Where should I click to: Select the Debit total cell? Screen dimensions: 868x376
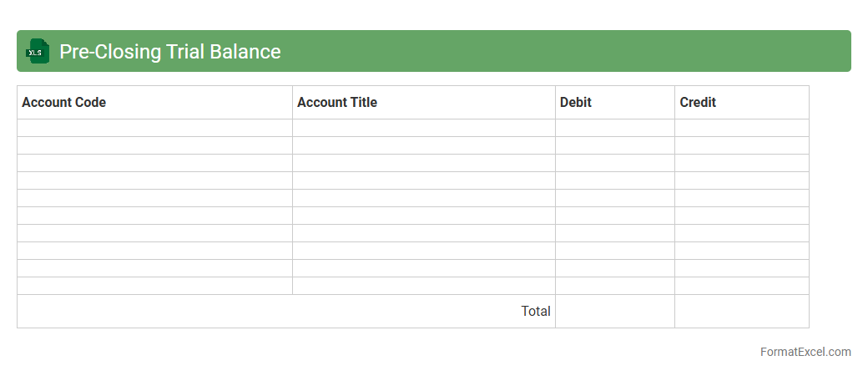(x=614, y=311)
